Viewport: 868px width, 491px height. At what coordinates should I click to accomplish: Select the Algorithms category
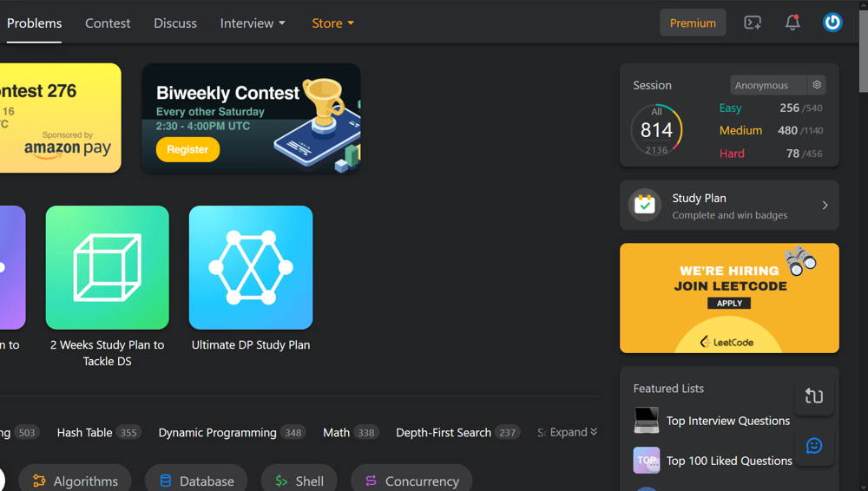point(75,481)
